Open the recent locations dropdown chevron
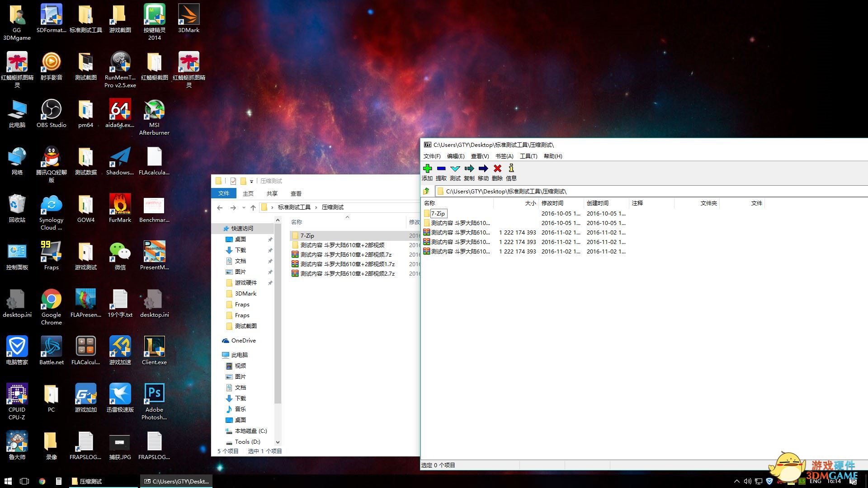Image resolution: width=868 pixels, height=488 pixels. click(x=244, y=207)
